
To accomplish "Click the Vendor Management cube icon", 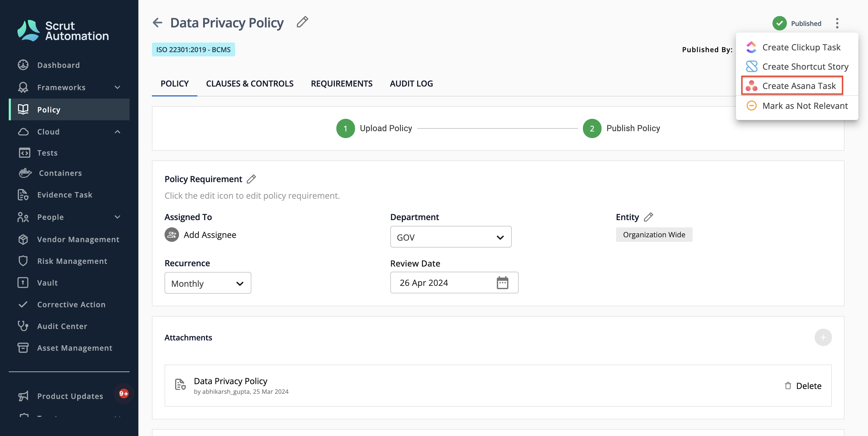I will 23,239.
